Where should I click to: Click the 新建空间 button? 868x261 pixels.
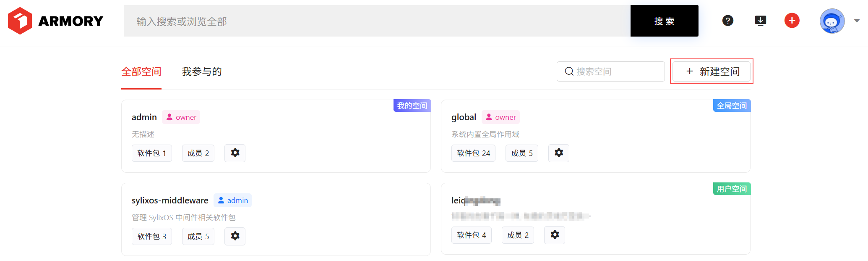(x=712, y=71)
